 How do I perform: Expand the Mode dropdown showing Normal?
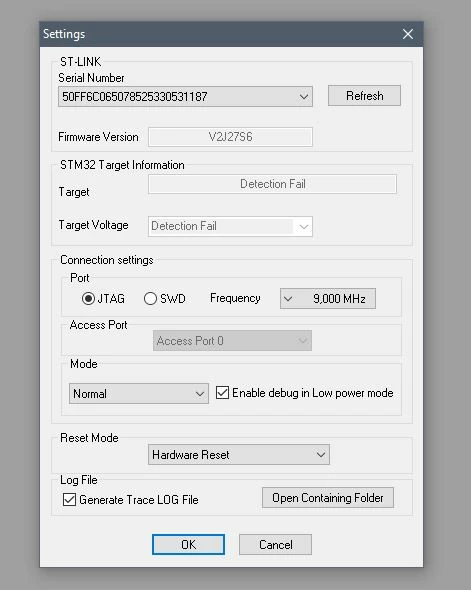point(139,394)
